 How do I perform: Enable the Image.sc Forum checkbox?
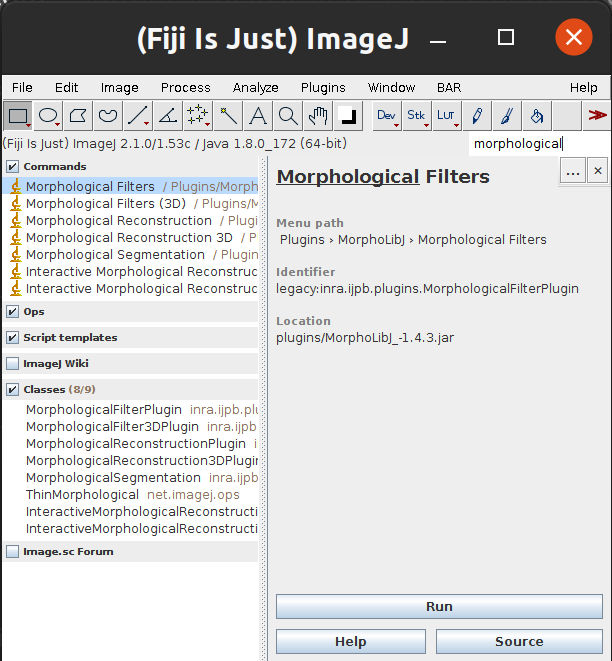click(x=13, y=551)
